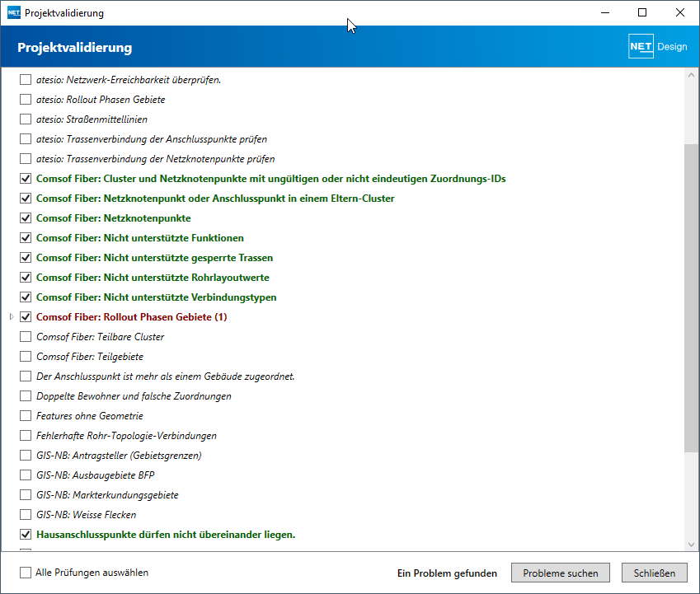Click the Probleme suchen button

tap(561, 573)
